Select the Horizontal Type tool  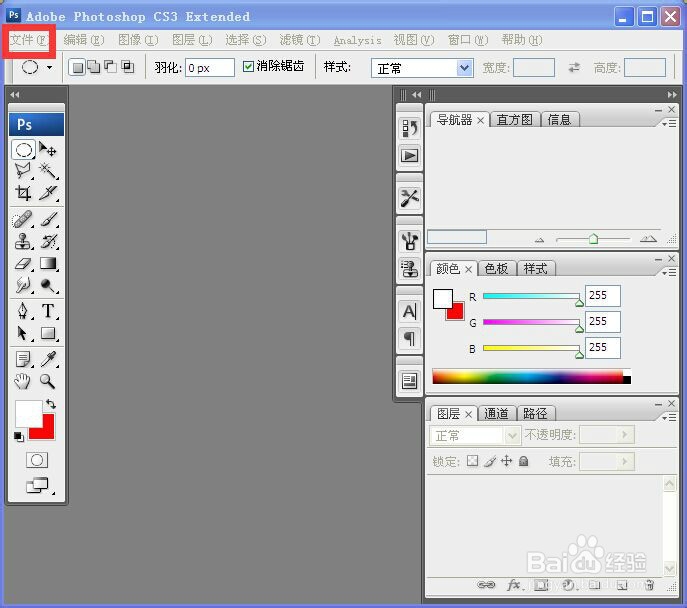point(48,311)
